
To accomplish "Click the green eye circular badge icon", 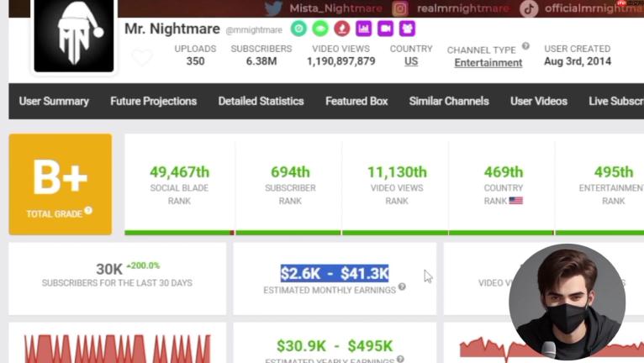I will tap(320, 29).
